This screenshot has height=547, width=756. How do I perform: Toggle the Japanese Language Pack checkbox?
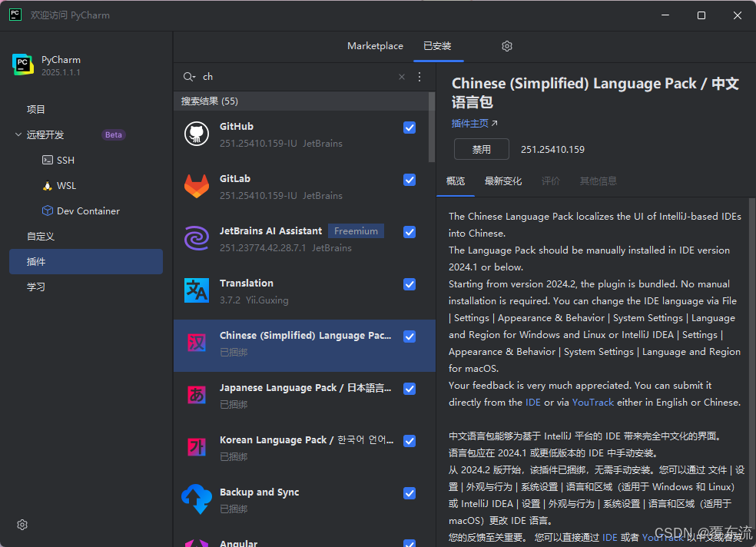click(409, 389)
